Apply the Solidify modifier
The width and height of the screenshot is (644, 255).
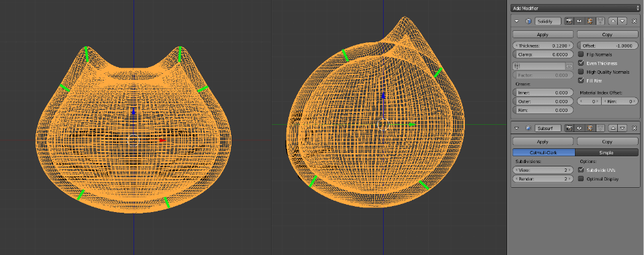543,34
